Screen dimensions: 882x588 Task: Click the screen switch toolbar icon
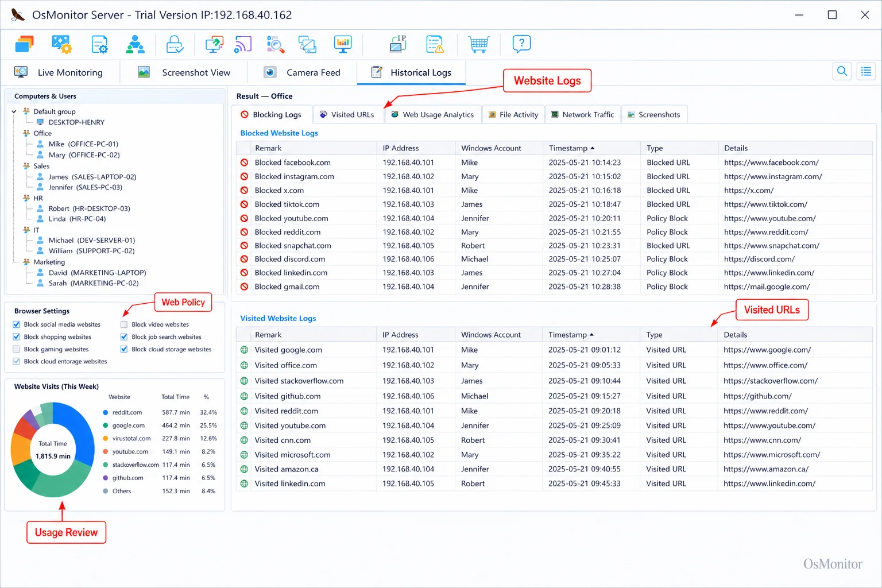click(308, 44)
